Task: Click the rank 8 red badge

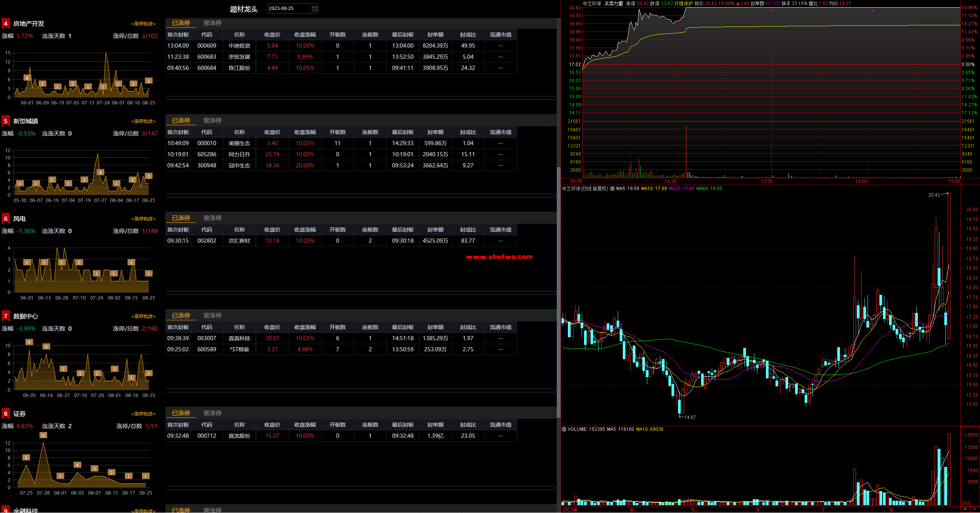Action: tap(5, 414)
